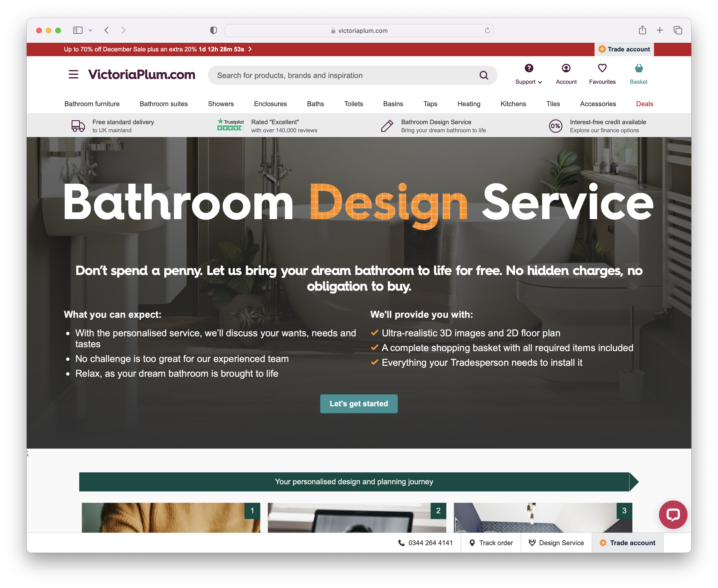Viewport: 718px width, 588px height.
Task: Open journey step 1 thumbnail
Action: pos(171,517)
